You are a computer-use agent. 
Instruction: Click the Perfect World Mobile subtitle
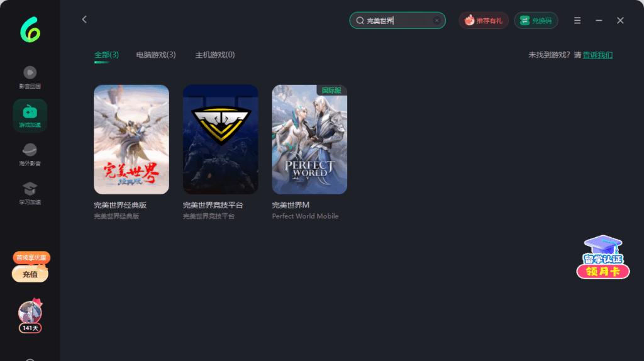point(305,216)
